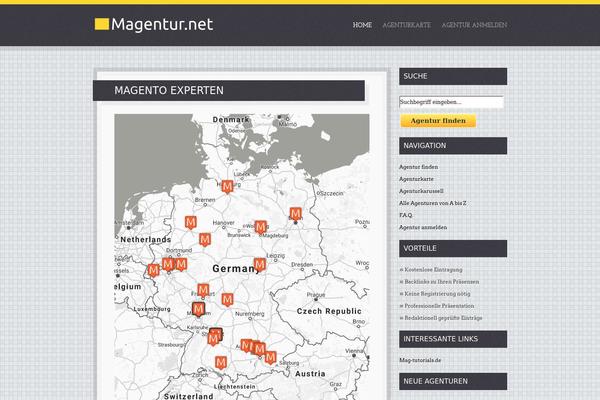Click the Magentur.net site title
Image resolution: width=600 pixels, height=400 pixels.
coord(162,24)
